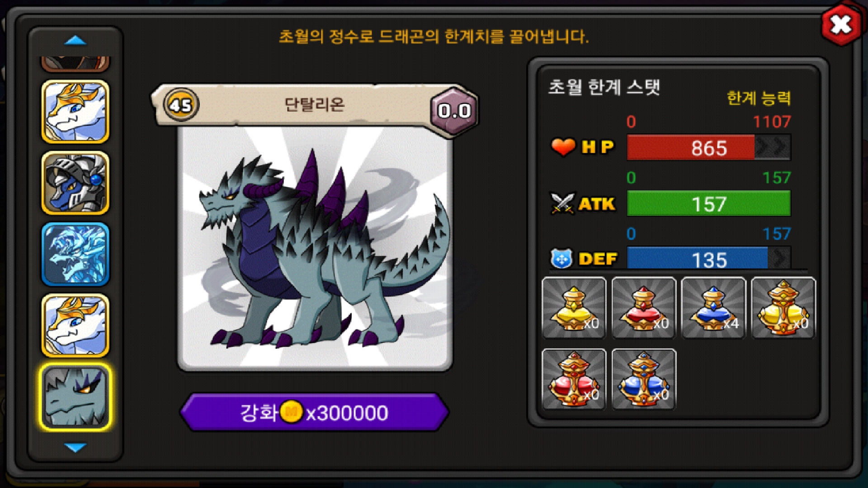Pick the topmost white gold-crowned dragon thumbnail

[75, 112]
